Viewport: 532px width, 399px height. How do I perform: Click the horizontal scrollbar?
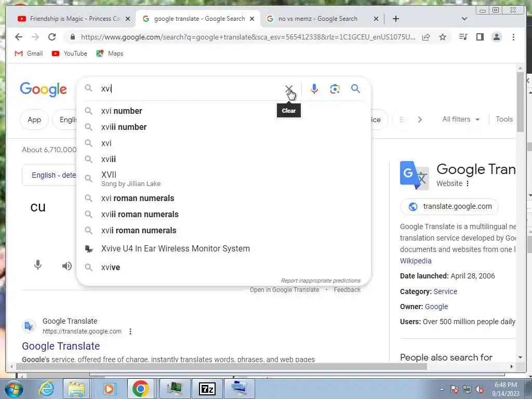pyautogui.click(x=221, y=367)
